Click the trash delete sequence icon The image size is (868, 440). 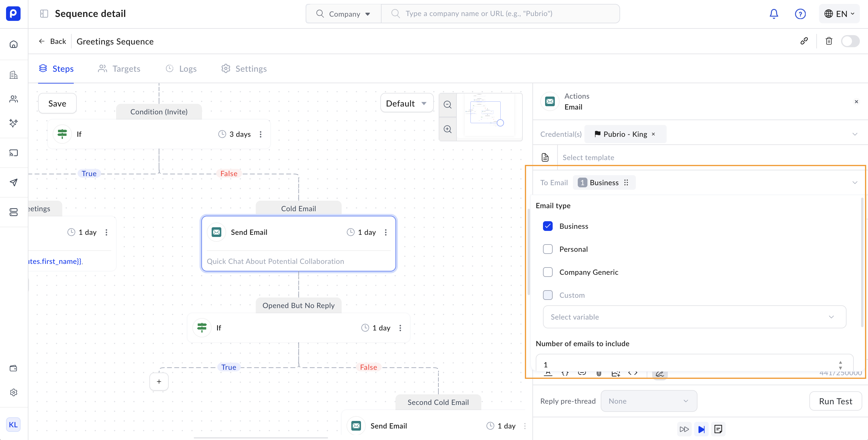(x=829, y=41)
